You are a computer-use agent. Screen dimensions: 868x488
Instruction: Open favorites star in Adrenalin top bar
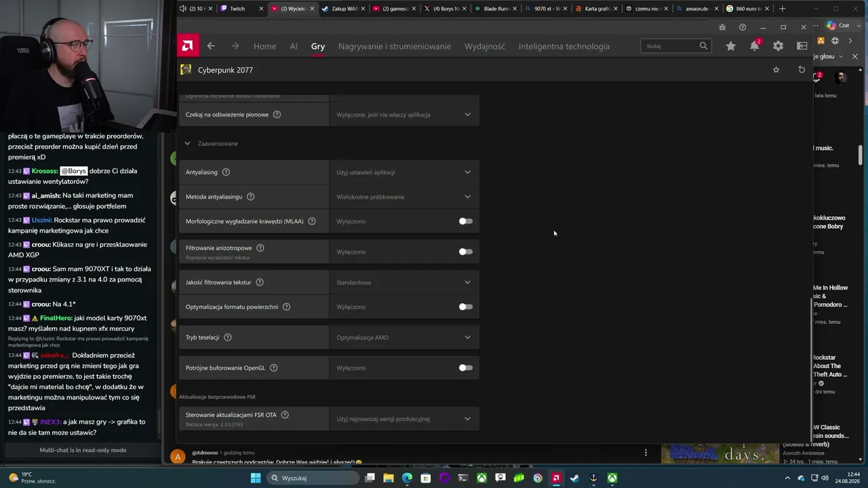730,46
